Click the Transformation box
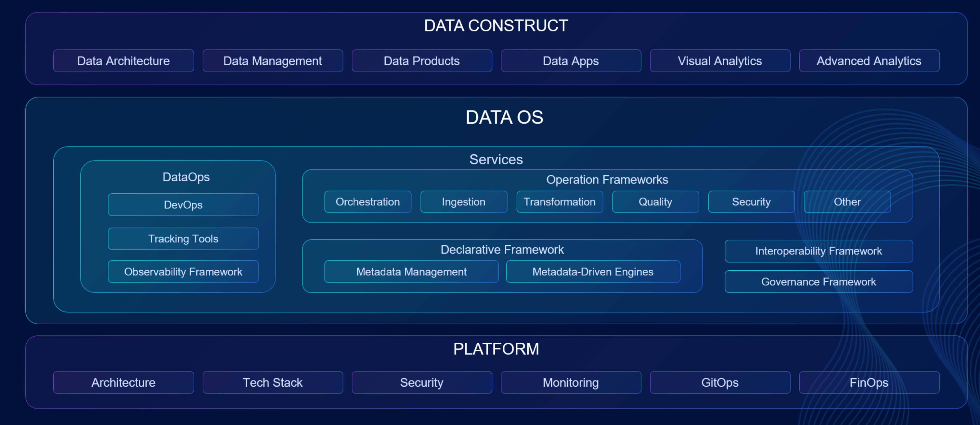This screenshot has width=980, height=425. (559, 202)
